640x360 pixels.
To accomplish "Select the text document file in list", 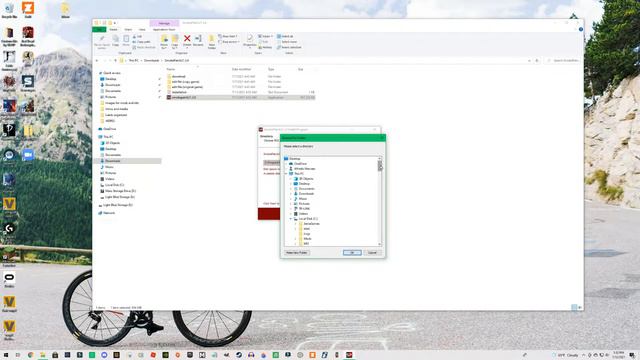I will click(241, 92).
